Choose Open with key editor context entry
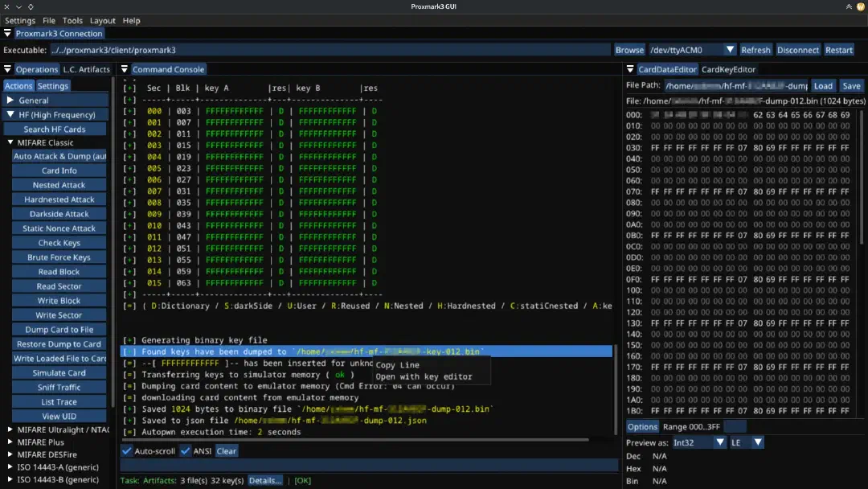This screenshot has width=868, height=489. pos(424,376)
